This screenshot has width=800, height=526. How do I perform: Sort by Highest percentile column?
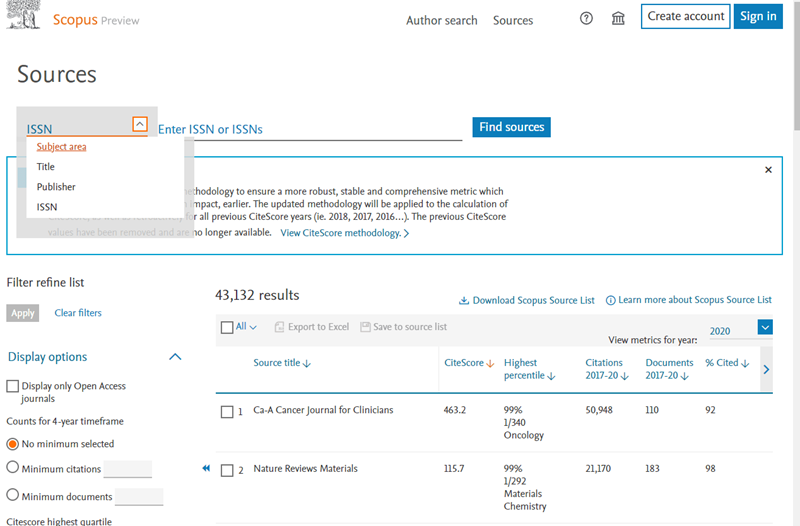click(529, 369)
